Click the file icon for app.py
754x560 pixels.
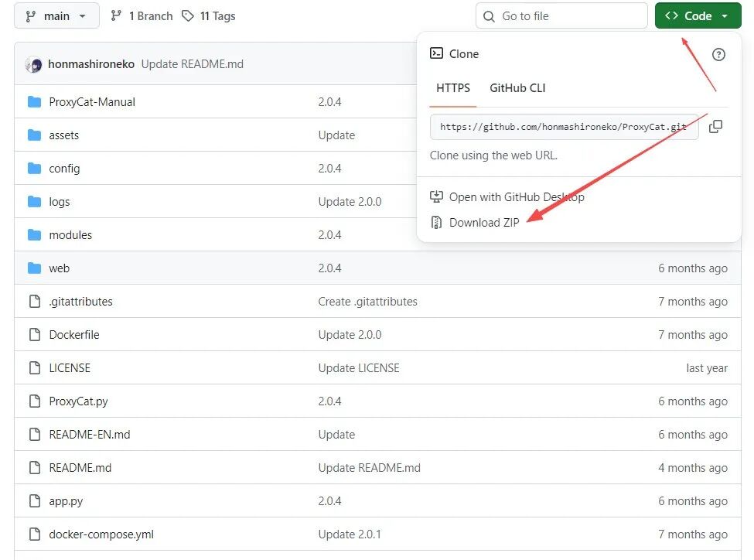click(35, 500)
